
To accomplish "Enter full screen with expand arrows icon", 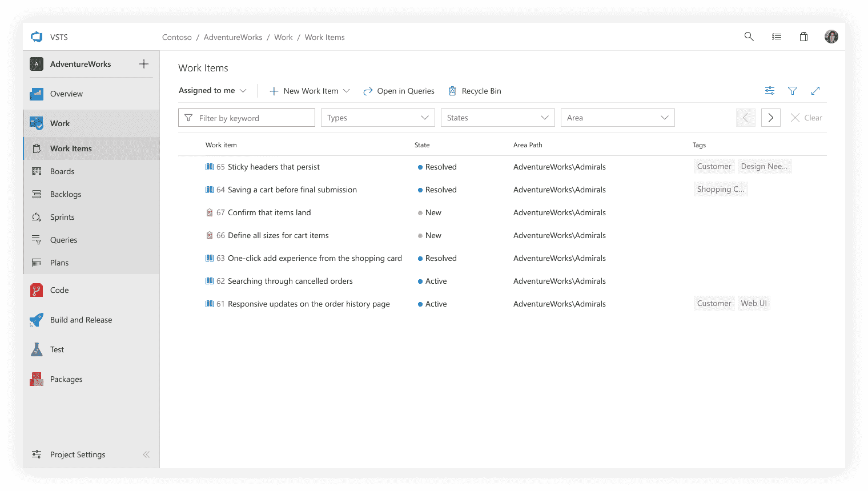I will [x=815, y=91].
